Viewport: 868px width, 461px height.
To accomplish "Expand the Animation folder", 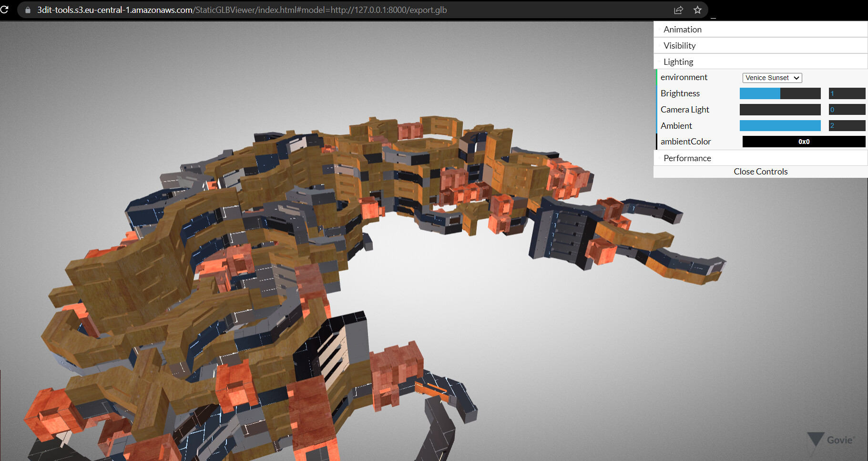I will (760, 30).
